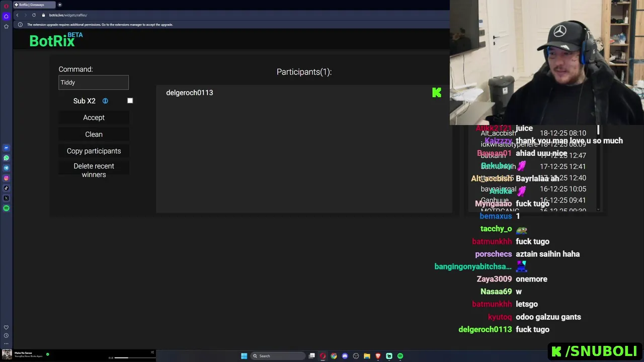644x362 pixels.
Task: Open the sidebar heart (pinboards) icon
Action: [x=6, y=327]
